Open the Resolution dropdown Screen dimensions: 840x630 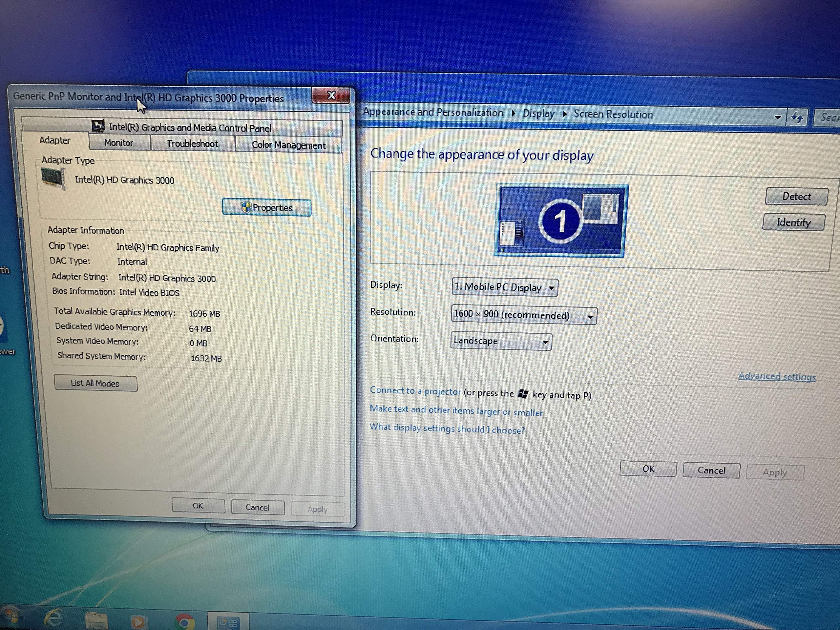click(524, 315)
